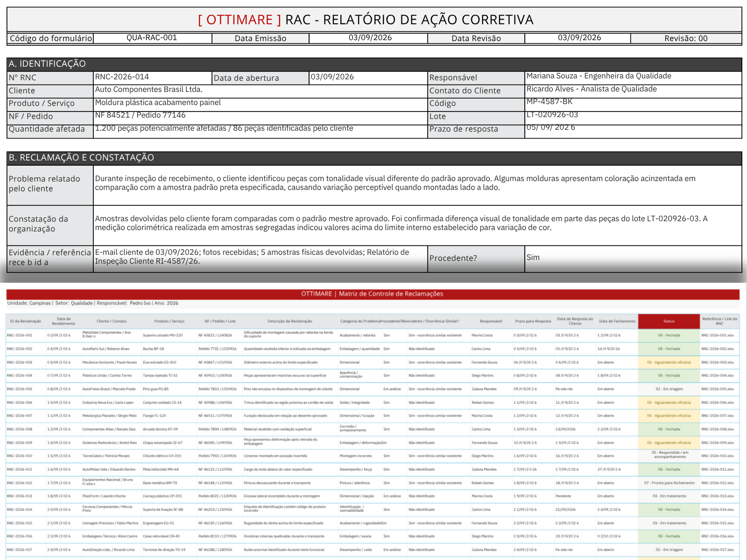
Task: Click client 'PlastForm / Leandro Rocha'
Action: tap(104, 496)
